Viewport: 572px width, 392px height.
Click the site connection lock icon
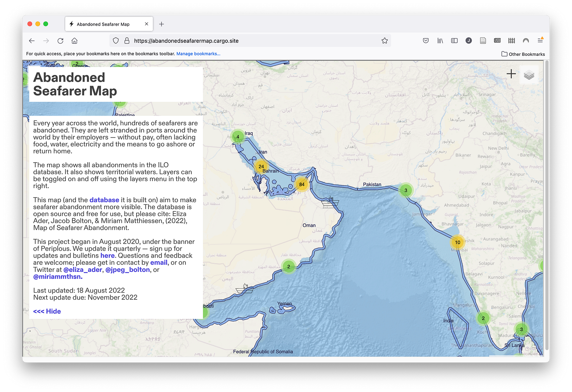[x=126, y=40]
